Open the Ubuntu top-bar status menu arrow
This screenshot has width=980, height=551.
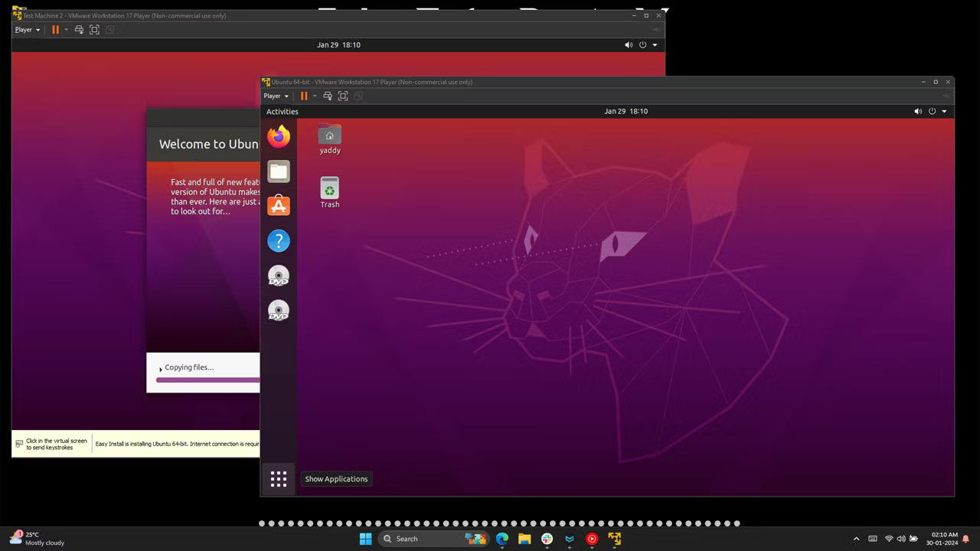click(x=944, y=111)
